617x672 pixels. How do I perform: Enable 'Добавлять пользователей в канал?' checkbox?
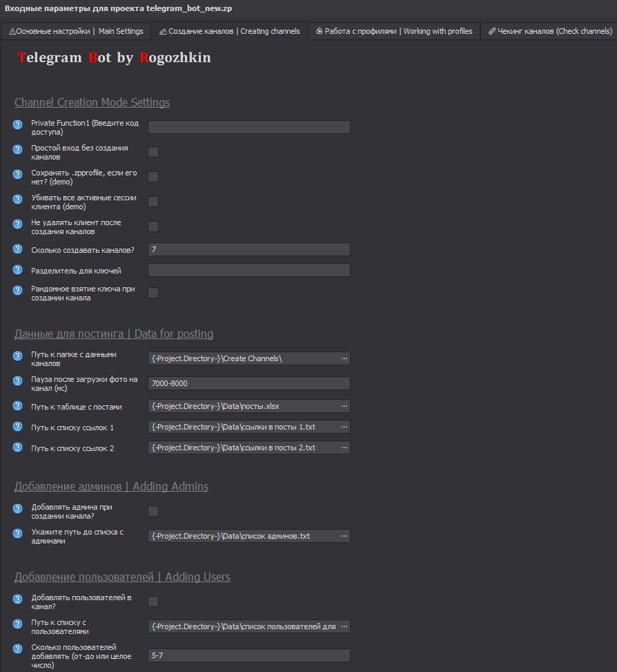[153, 602]
